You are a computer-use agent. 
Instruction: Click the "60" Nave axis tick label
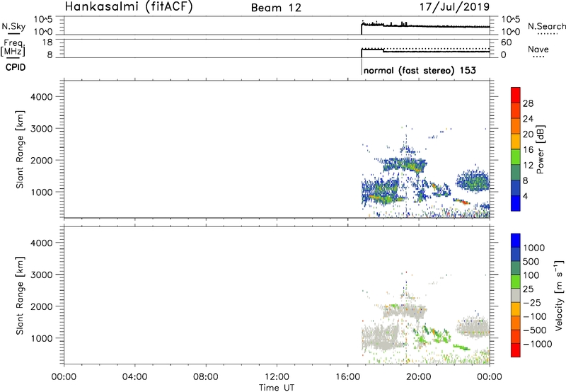coord(506,42)
